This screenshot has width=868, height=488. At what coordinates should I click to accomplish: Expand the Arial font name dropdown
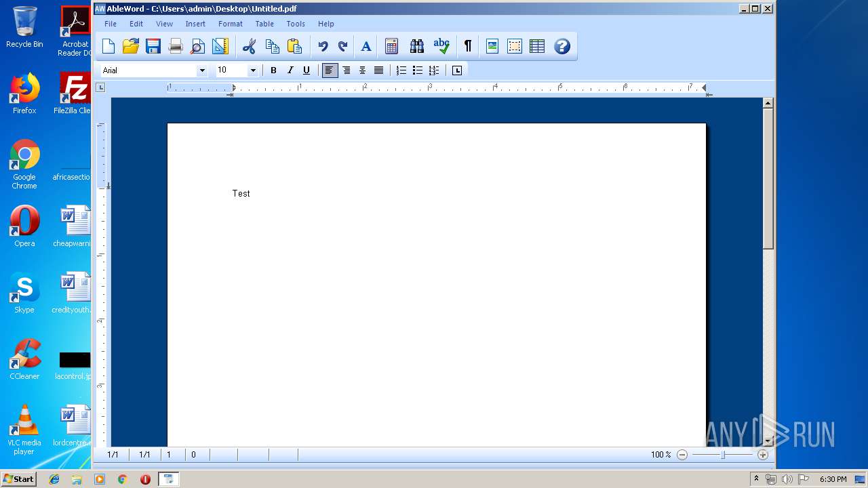(x=201, y=70)
